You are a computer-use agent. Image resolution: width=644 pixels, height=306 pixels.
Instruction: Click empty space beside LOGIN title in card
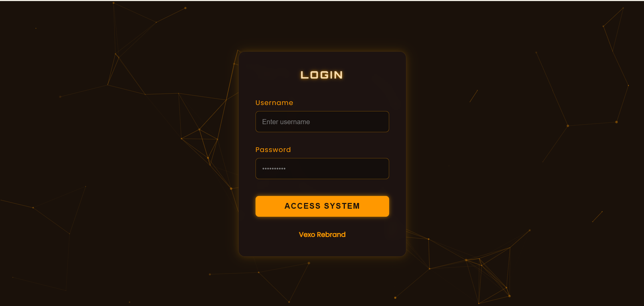370,75
